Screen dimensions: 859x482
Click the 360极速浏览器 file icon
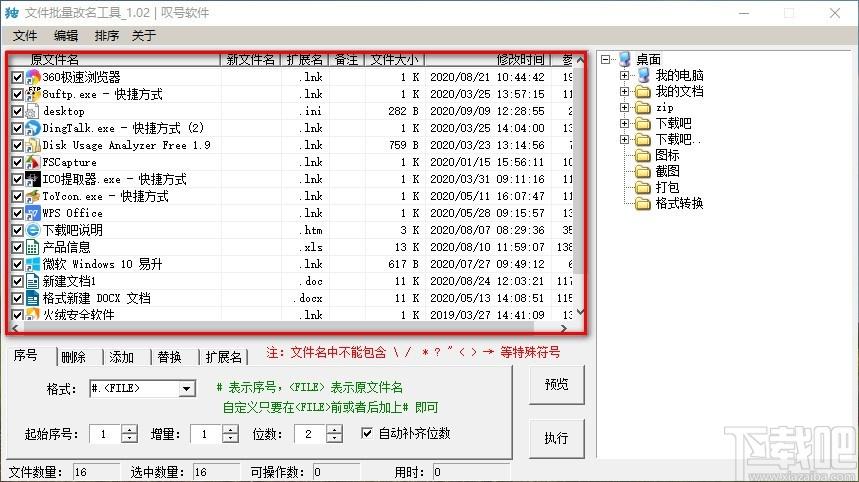click(33, 77)
